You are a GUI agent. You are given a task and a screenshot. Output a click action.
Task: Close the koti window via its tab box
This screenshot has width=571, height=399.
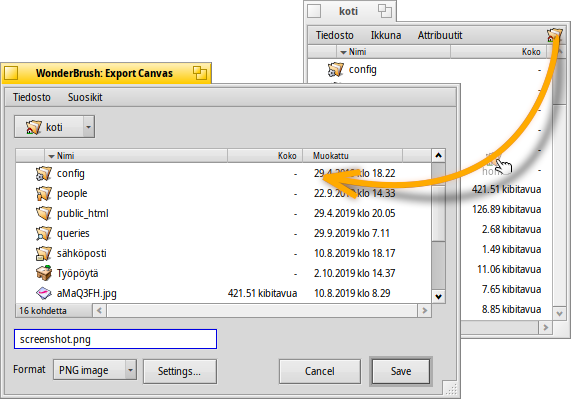[314, 11]
